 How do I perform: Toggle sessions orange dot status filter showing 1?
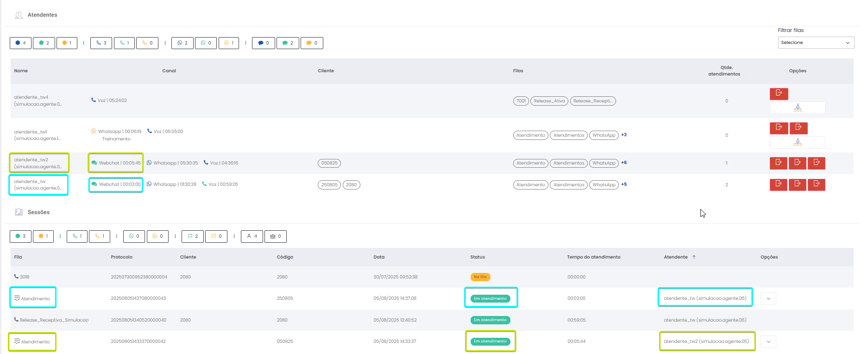pos(43,236)
